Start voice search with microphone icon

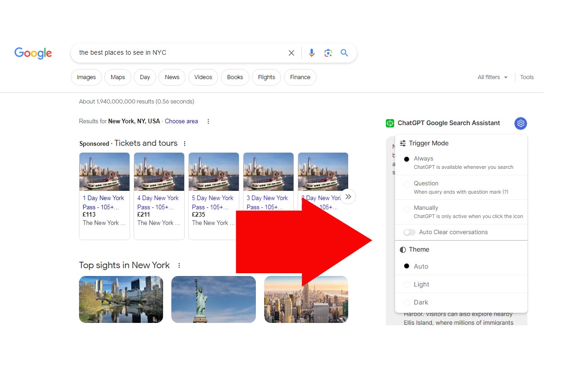[311, 53]
